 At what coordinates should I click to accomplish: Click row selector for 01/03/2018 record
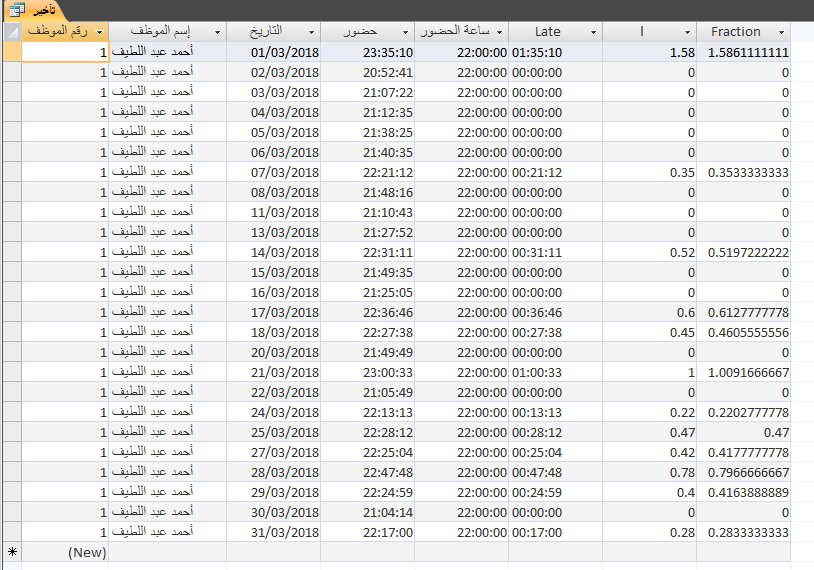tap(12, 52)
